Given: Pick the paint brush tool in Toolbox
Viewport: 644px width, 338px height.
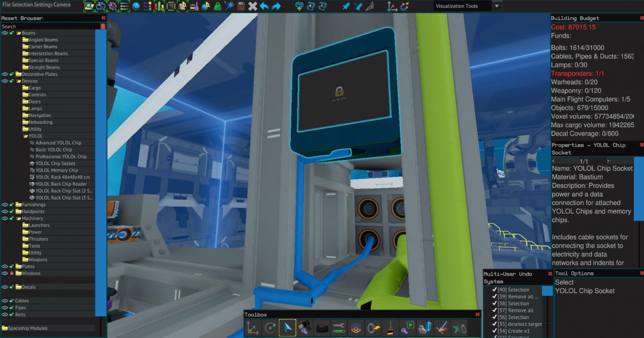Looking at the screenshot, I should (x=390, y=328).
